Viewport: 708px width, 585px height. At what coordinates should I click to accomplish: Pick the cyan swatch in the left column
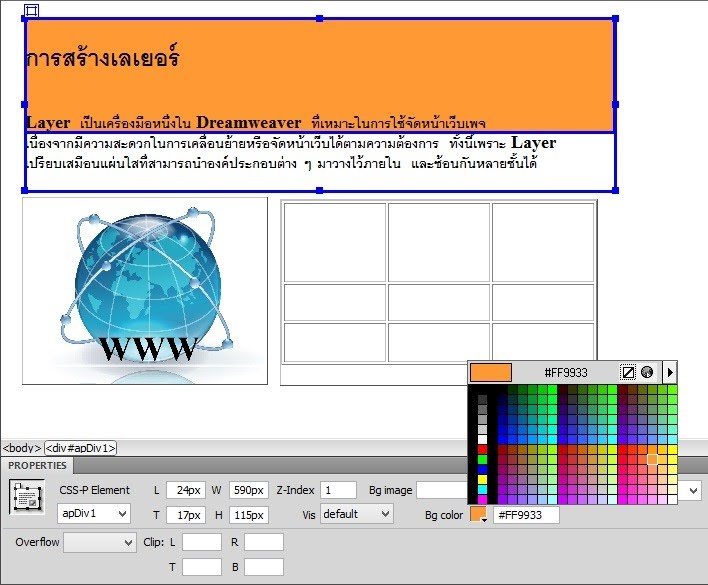(483, 489)
